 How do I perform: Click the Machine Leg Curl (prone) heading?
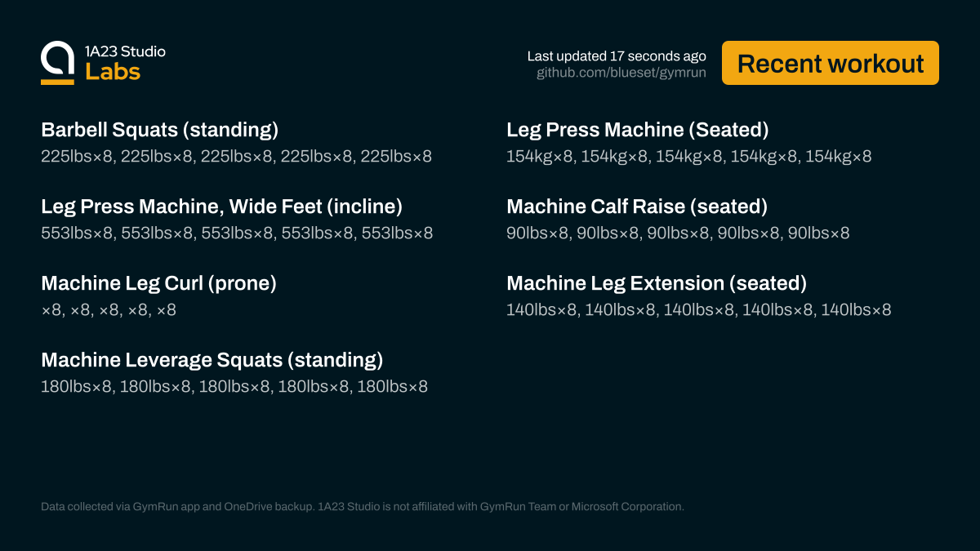[158, 283]
